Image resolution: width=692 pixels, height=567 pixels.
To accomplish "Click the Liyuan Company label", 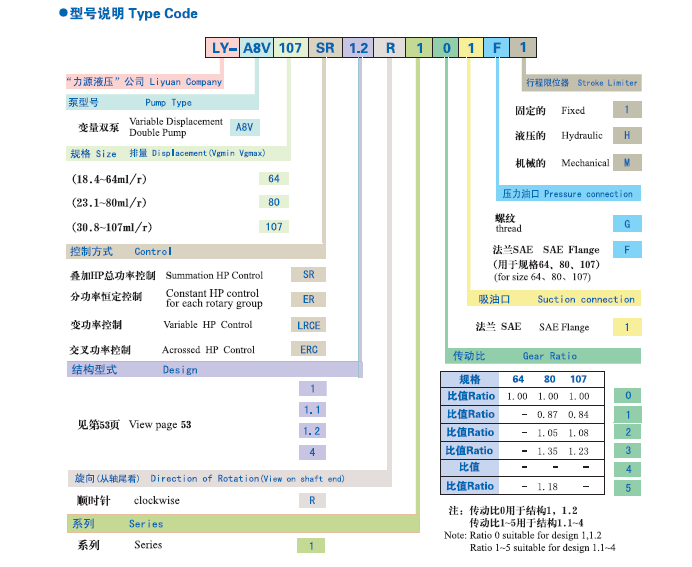I will 145,81.
